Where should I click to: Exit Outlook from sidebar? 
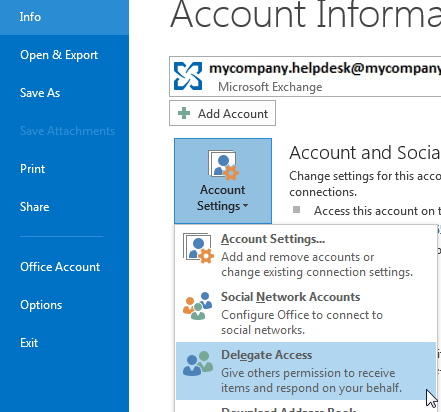point(29,343)
